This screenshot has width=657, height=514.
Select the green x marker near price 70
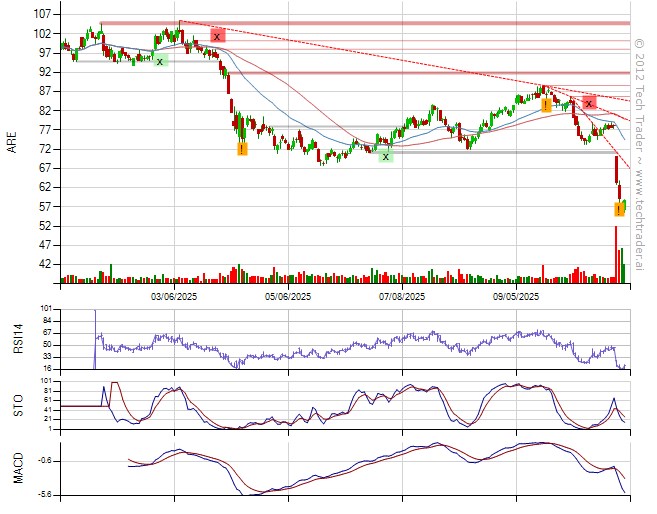386,156
